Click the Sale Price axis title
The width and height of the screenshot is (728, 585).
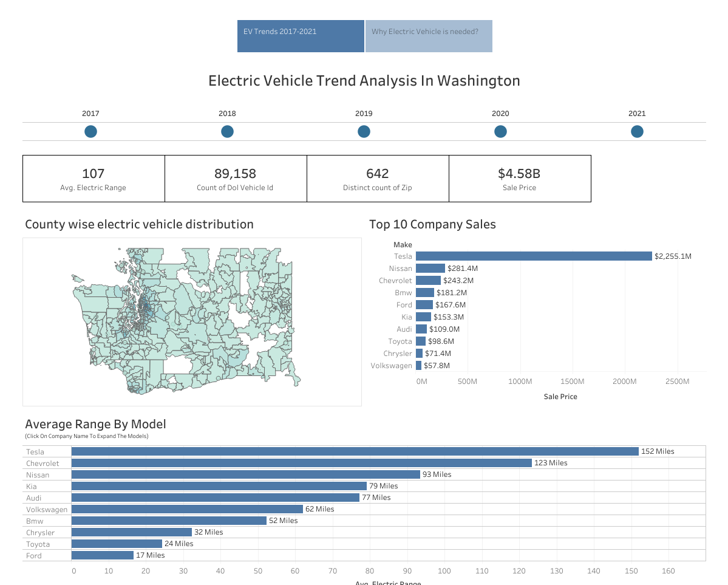pyautogui.click(x=560, y=396)
